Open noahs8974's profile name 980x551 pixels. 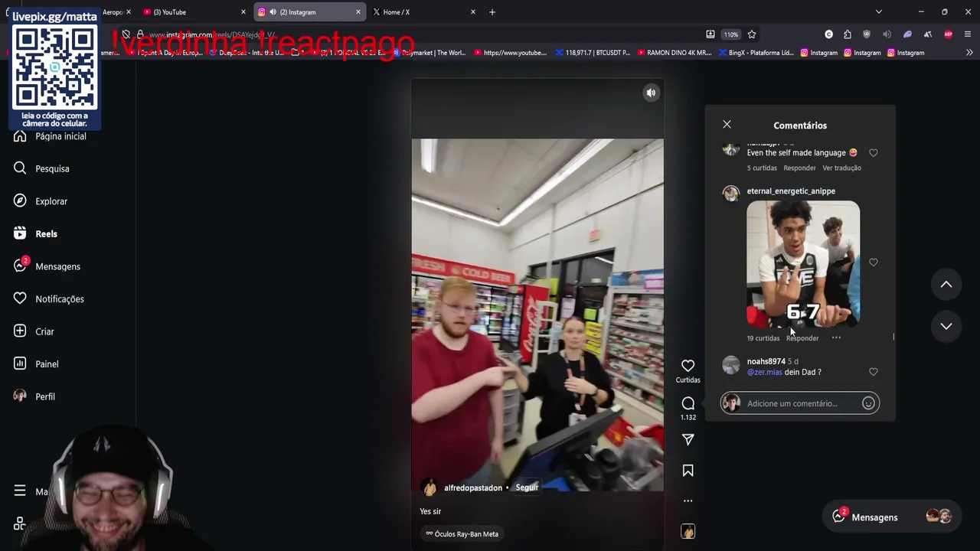(x=766, y=361)
